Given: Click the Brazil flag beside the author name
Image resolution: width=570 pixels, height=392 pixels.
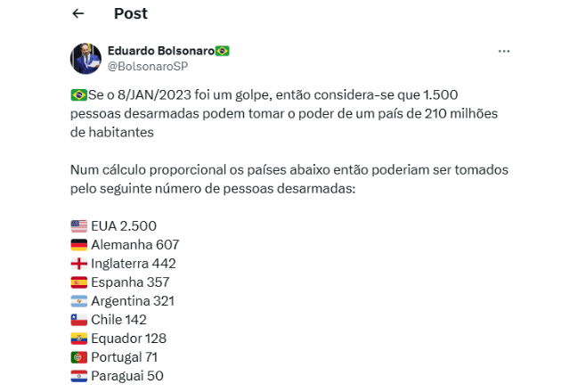Looking at the screenshot, I should tap(222, 51).
